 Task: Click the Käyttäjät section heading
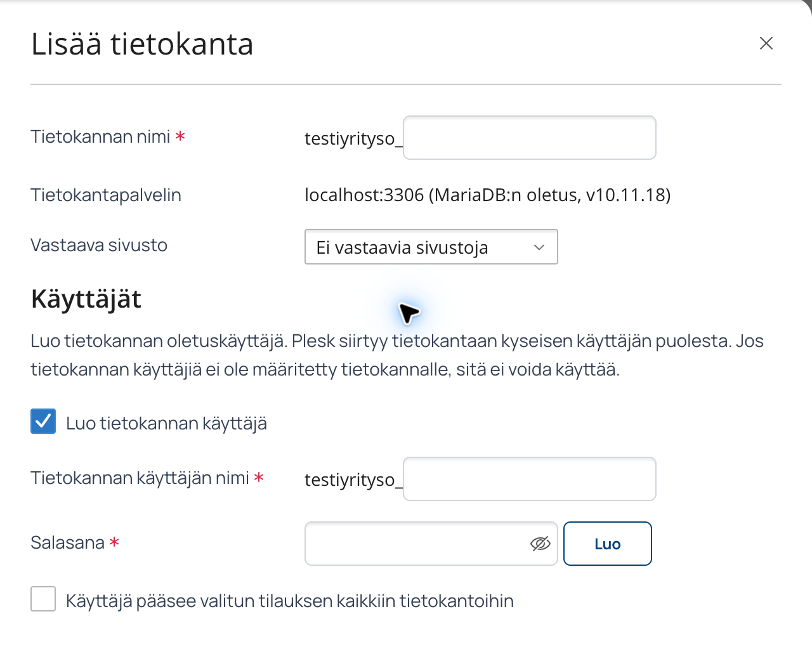(x=86, y=299)
